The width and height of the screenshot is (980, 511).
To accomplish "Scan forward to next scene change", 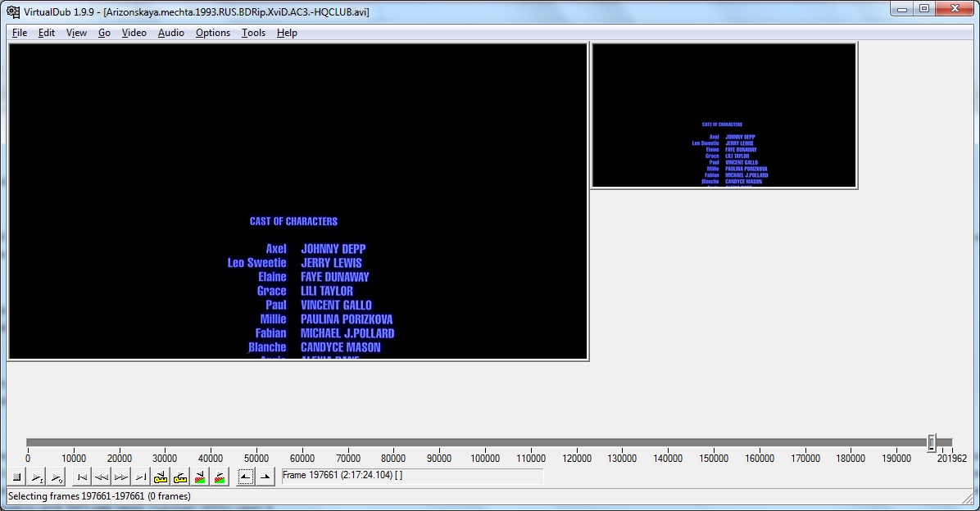I will [x=220, y=477].
